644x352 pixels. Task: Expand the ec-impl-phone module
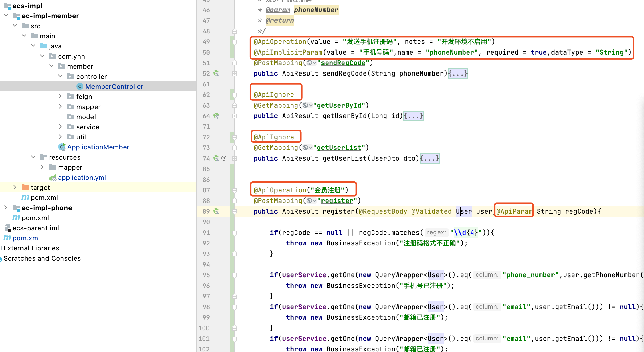[x=6, y=208]
